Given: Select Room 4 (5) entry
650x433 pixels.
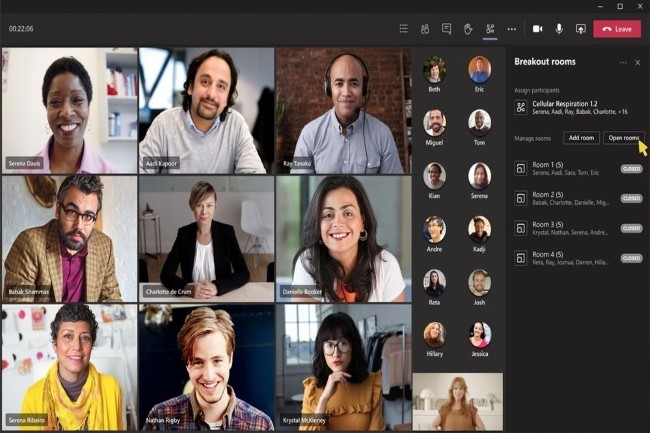Looking at the screenshot, I should (578, 258).
